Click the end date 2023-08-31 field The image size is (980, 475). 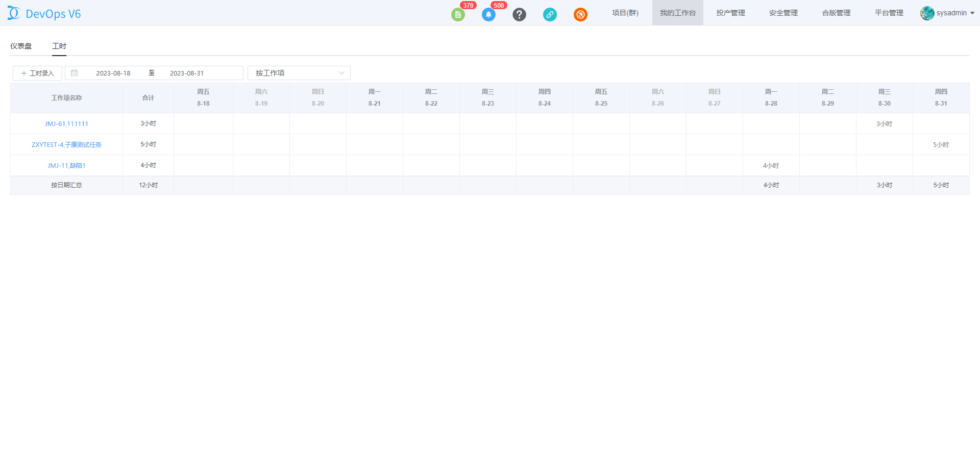(x=187, y=73)
